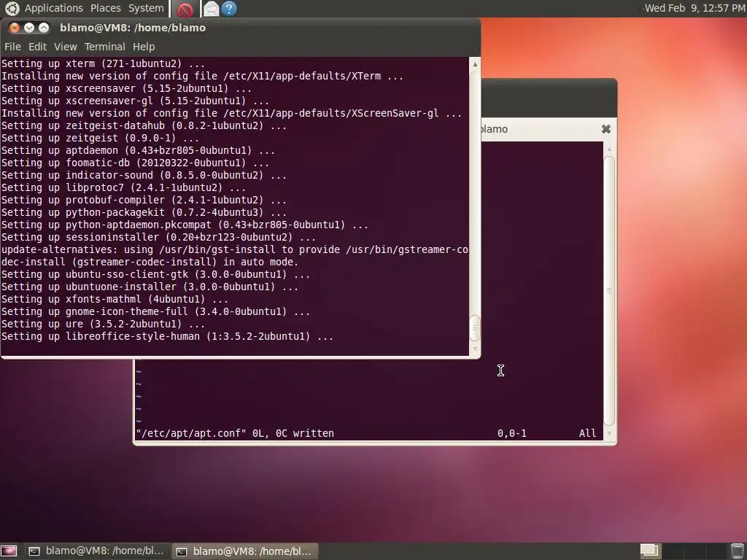Click the up arrow of back terminal scrollbar
Screen dimensions: 747x560
(x=609, y=149)
